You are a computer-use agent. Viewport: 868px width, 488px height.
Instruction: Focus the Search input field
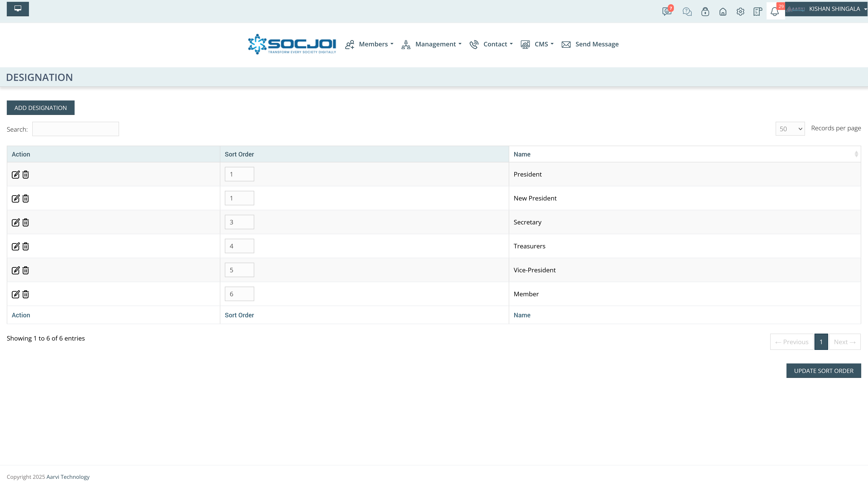pos(75,129)
